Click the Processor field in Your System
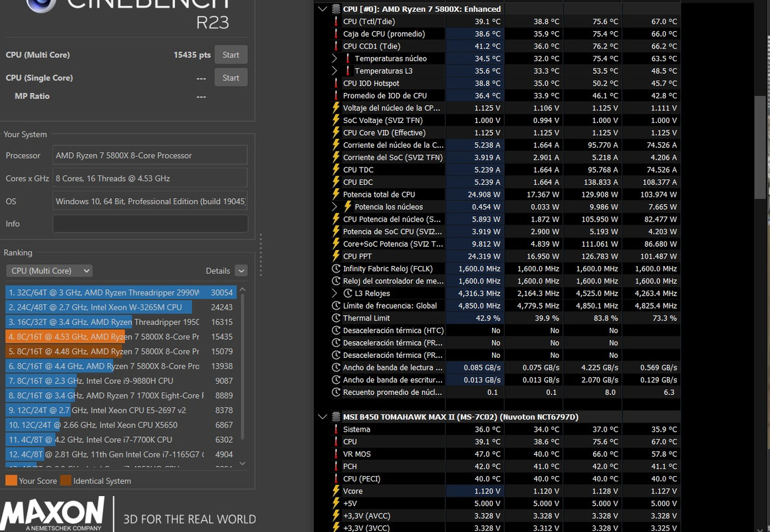Screen dimensions: 770x532 pyautogui.click(x=150, y=155)
